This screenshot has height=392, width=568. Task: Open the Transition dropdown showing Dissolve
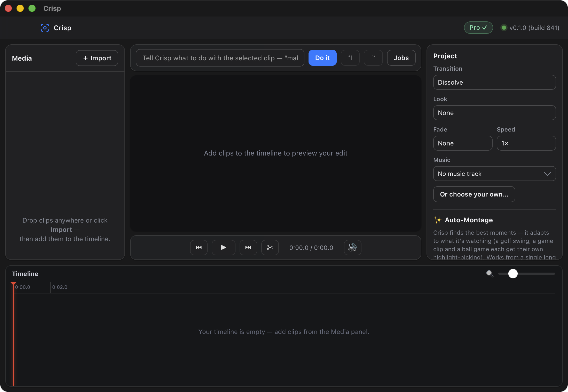(494, 82)
